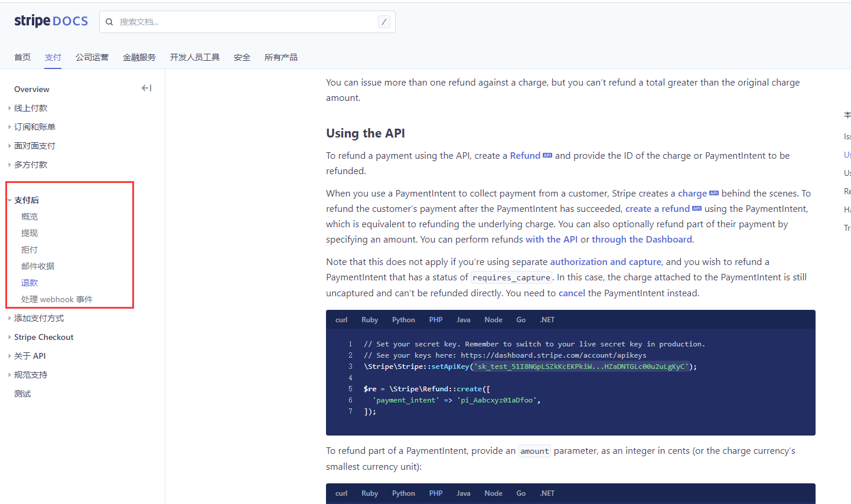851x504 pixels.
Task: Open 拒付 in the sidebar
Action: click(x=30, y=250)
